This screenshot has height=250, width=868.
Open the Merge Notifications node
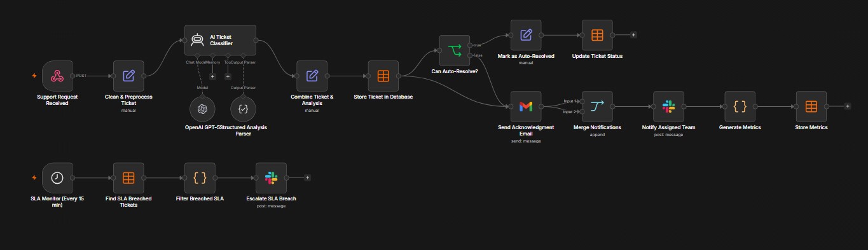pos(597,106)
